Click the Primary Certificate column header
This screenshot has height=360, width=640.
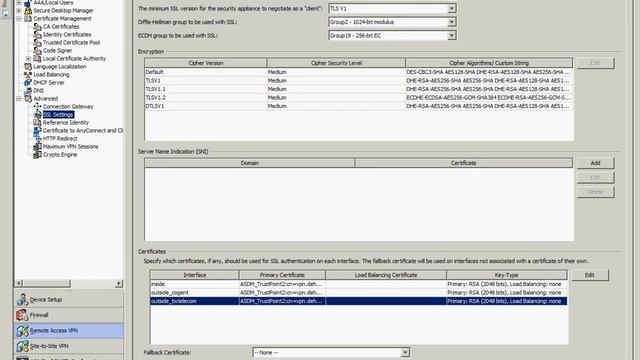[282, 275]
